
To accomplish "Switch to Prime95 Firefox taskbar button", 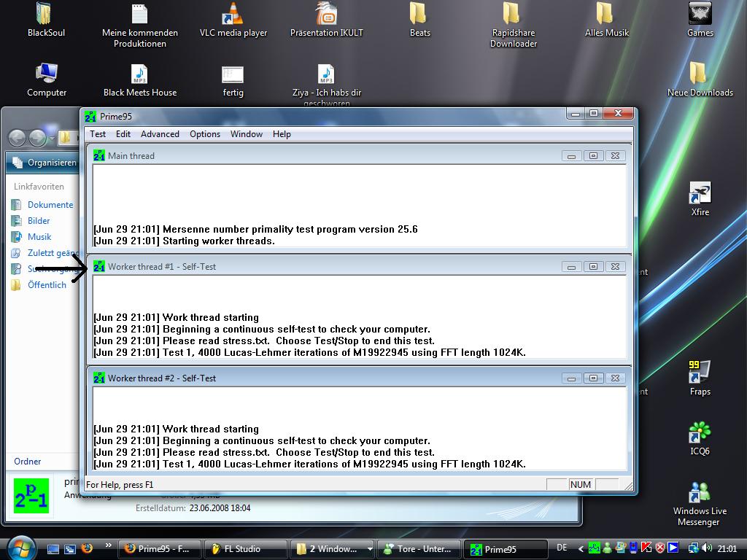I will point(159,549).
